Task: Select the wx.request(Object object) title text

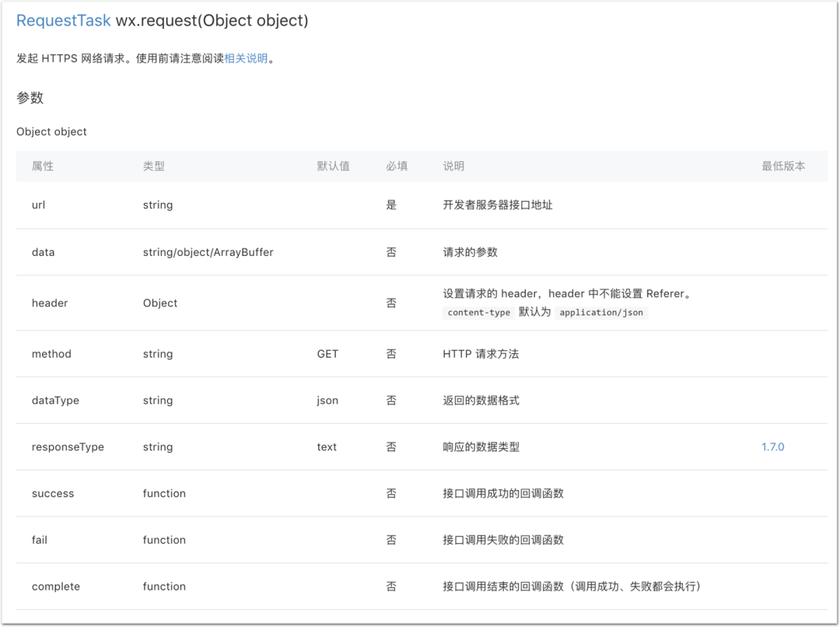Action: click(x=211, y=20)
